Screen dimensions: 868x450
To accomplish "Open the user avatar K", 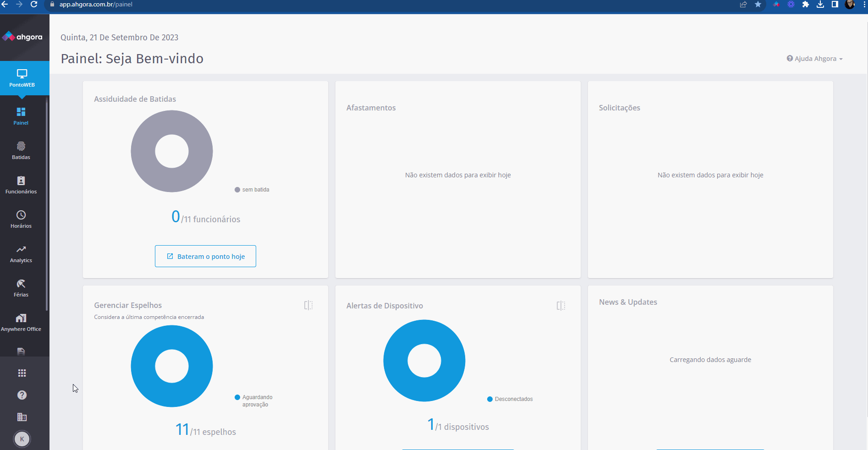I will (x=22, y=439).
